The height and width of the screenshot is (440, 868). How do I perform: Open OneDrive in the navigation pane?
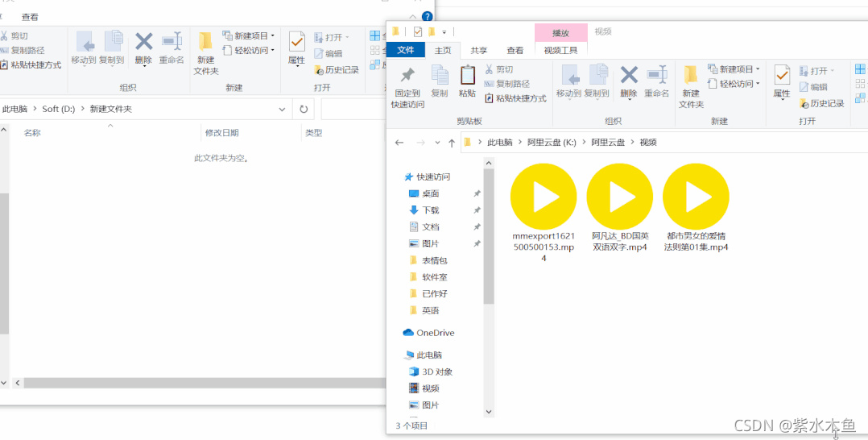click(x=428, y=333)
